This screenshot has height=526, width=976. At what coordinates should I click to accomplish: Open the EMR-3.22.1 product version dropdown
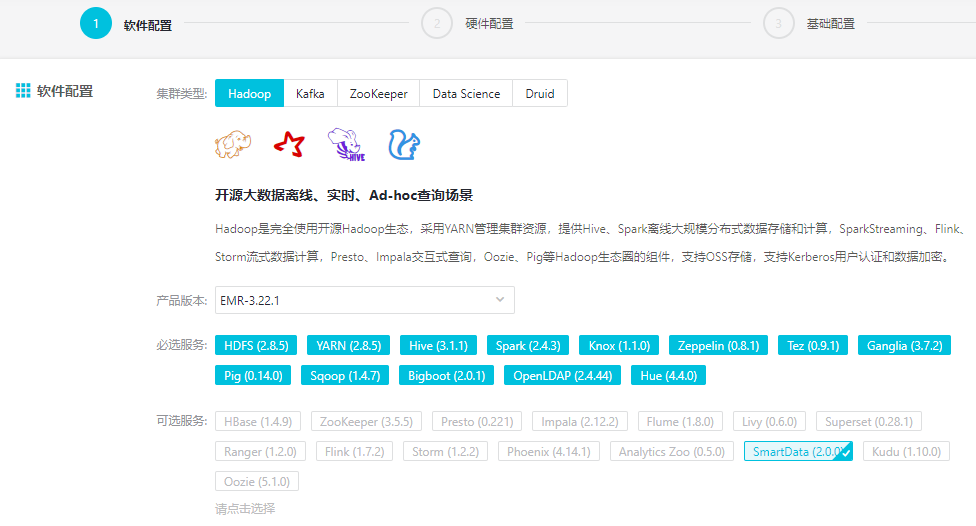point(365,300)
